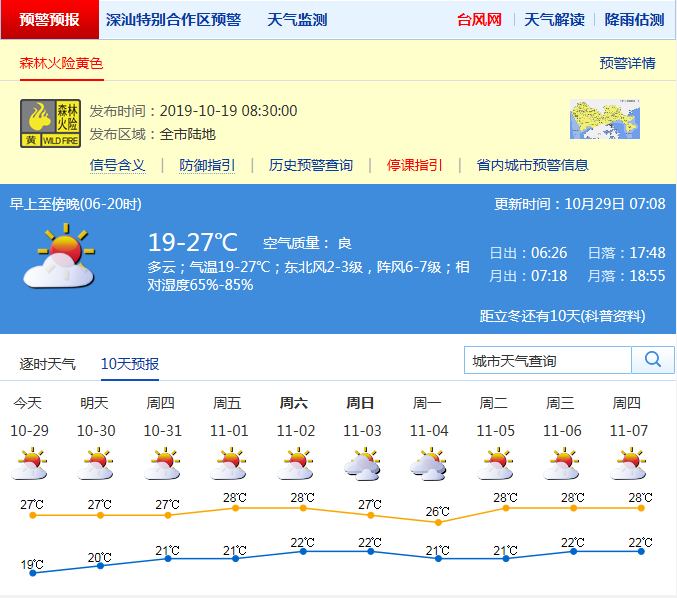Viewport: 677px width, 598px height.
Task: Click the 11-03 cloudy forecast icon
Action: click(361, 464)
